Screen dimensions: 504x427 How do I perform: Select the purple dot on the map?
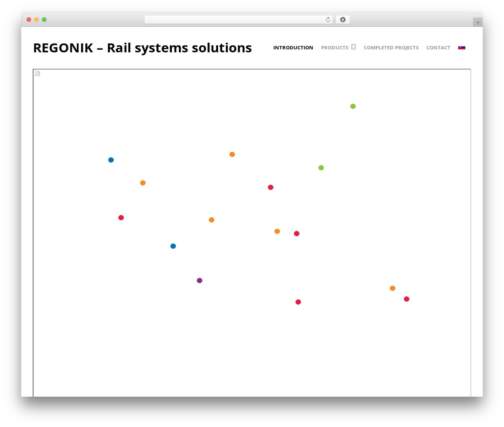tap(200, 280)
